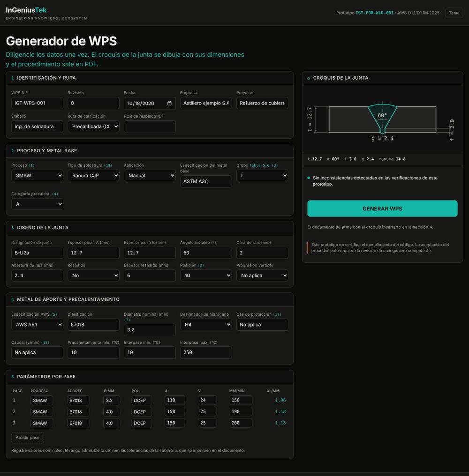Screen dimensions: 469x476
Task: Click the prototype code IGT-FOR-WLD-001
Action: [374, 13]
